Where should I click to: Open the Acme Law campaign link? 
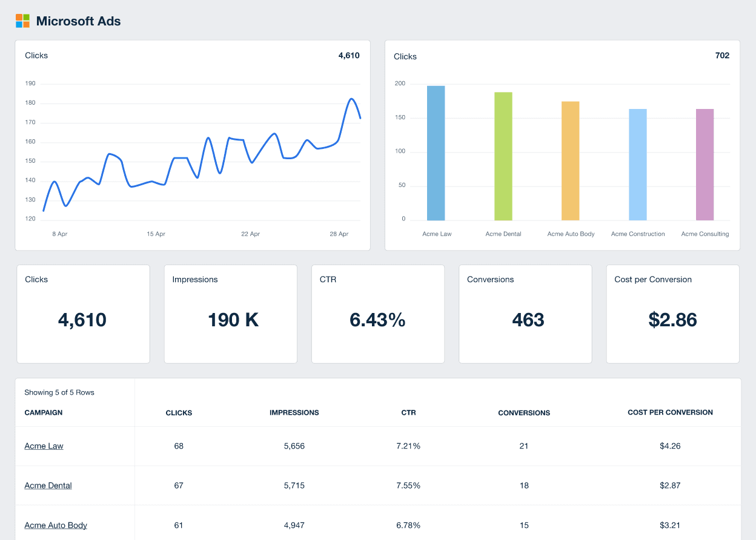(44, 446)
